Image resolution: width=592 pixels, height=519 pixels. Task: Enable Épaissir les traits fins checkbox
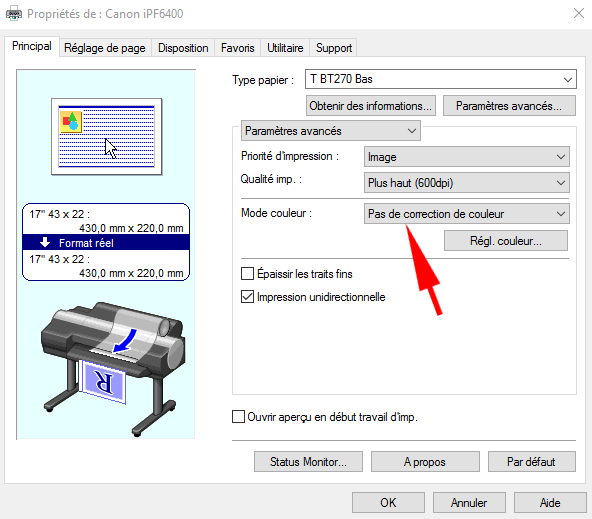click(x=247, y=274)
